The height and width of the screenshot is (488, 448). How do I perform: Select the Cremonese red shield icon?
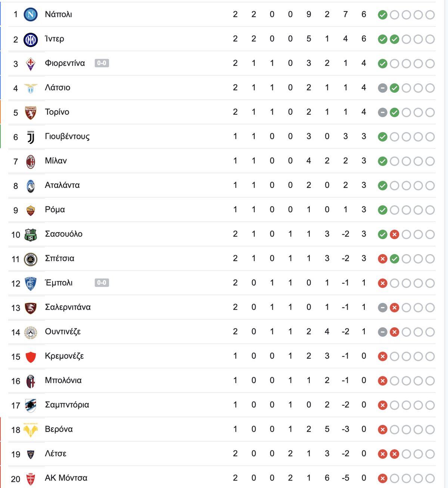point(31,357)
